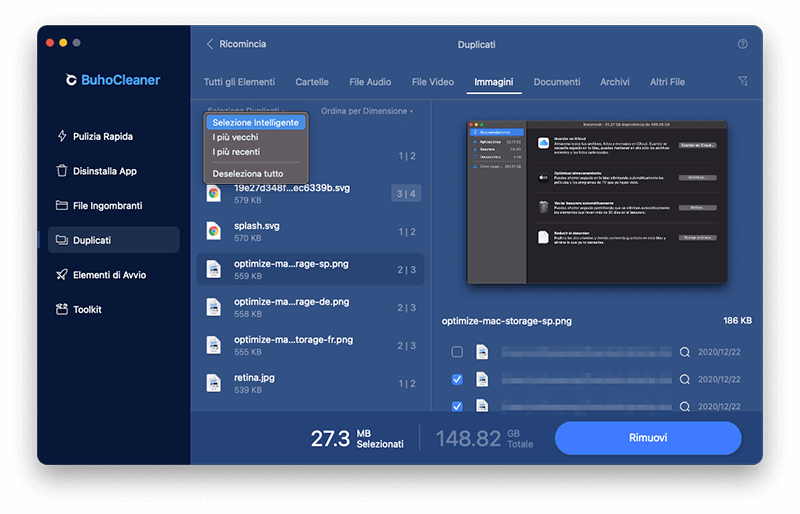Click file icon of optimize-ma...rage-de.png

click(214, 307)
